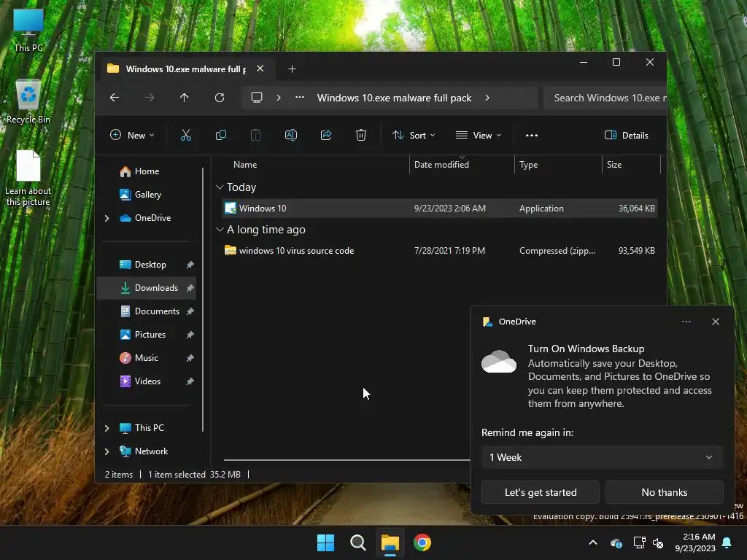The image size is (747, 560).
Task: Open the address bar ellipsis menu
Action: click(300, 97)
